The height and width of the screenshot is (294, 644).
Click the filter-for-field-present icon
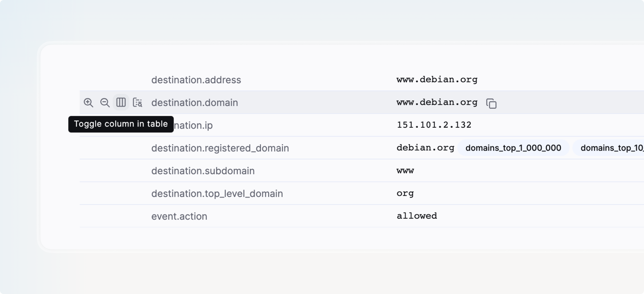137,102
